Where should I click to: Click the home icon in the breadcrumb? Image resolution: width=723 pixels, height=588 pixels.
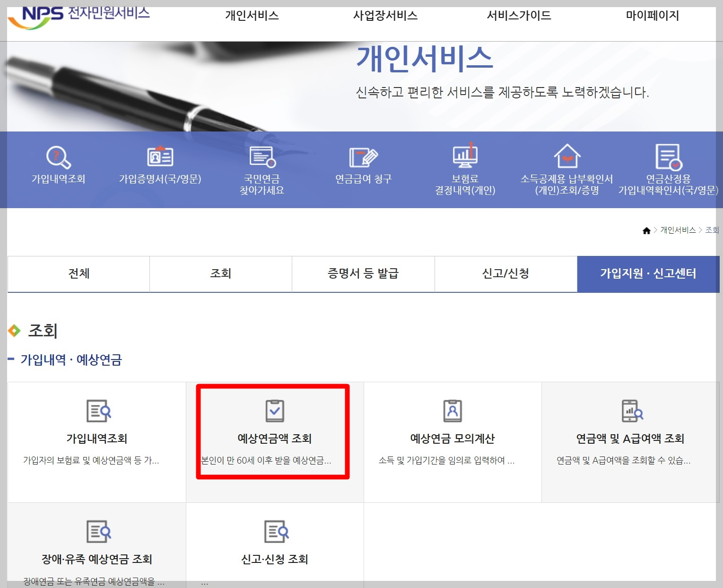click(647, 230)
